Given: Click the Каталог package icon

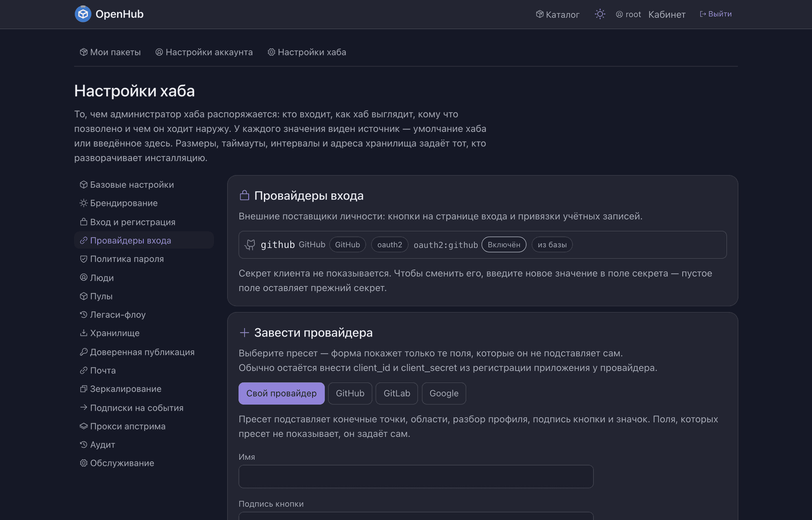Looking at the screenshot, I should pyautogui.click(x=540, y=14).
